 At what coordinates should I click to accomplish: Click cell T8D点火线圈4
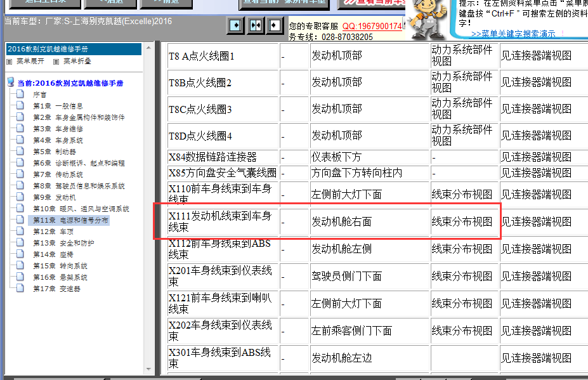click(223, 136)
